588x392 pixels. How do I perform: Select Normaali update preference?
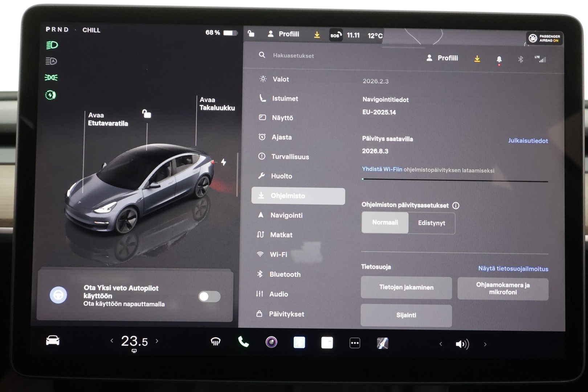(385, 222)
